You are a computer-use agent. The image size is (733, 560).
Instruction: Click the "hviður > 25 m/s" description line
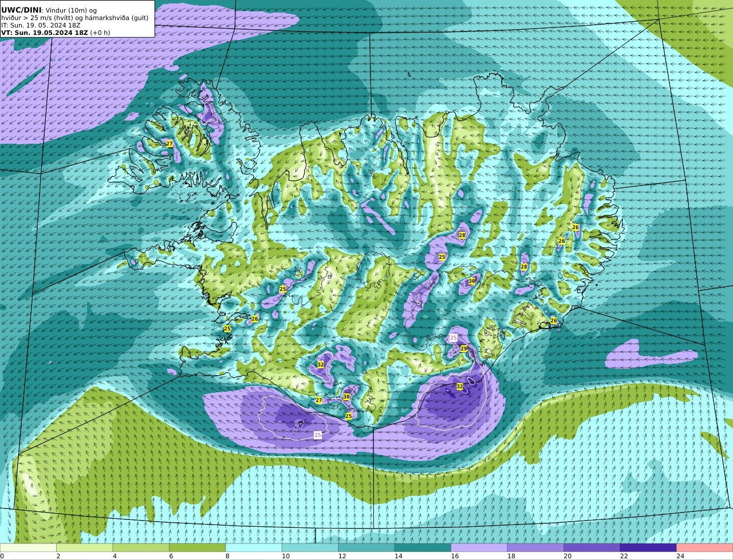click(x=75, y=18)
